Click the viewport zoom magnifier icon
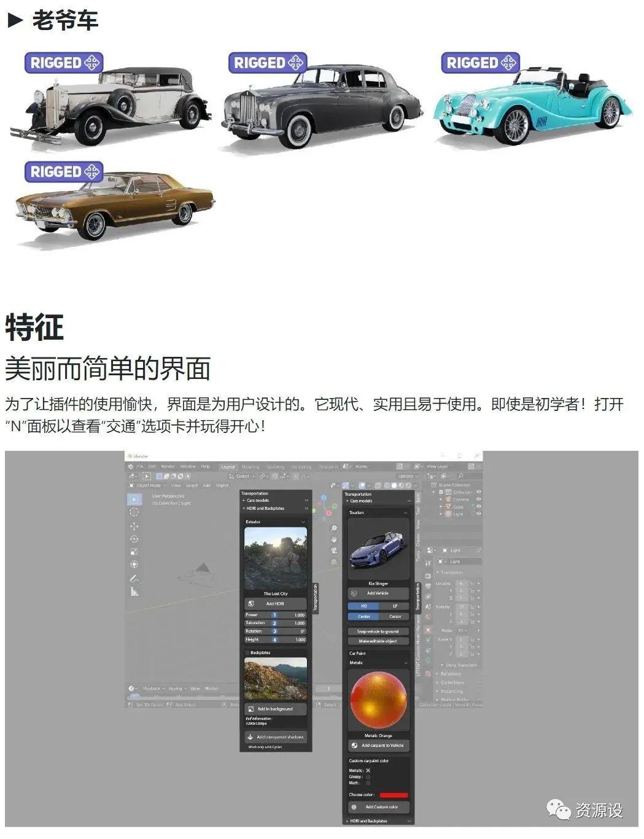The image size is (644, 839). pyautogui.click(x=334, y=528)
